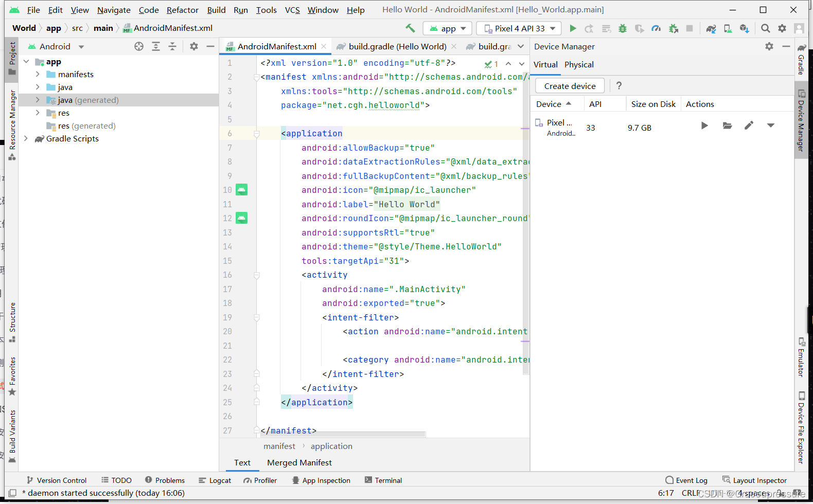Image resolution: width=813 pixels, height=504 pixels.
Task: Run the app with the green play icon
Action: coord(573,28)
